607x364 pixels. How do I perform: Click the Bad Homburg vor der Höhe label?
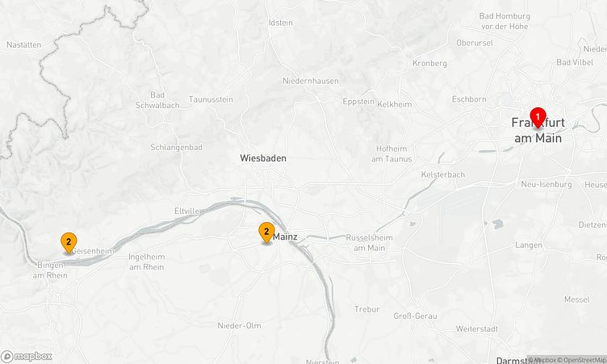[504, 21]
